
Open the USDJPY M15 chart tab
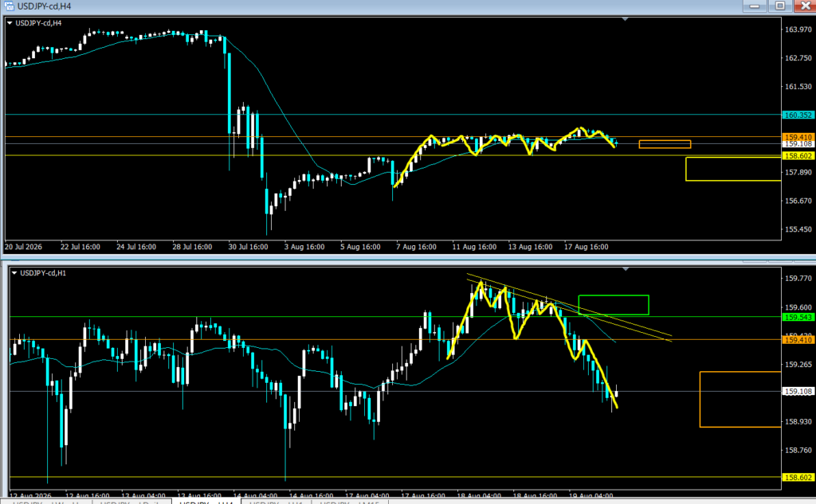(350, 502)
